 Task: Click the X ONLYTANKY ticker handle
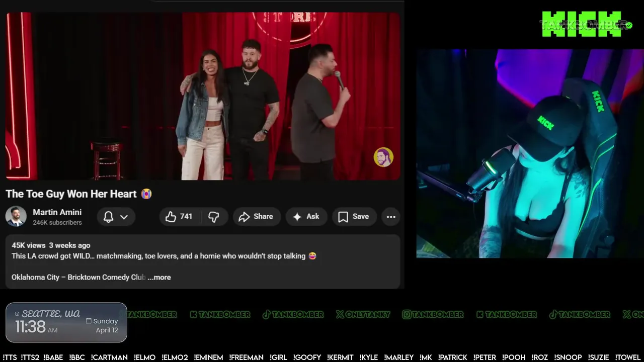click(x=363, y=314)
